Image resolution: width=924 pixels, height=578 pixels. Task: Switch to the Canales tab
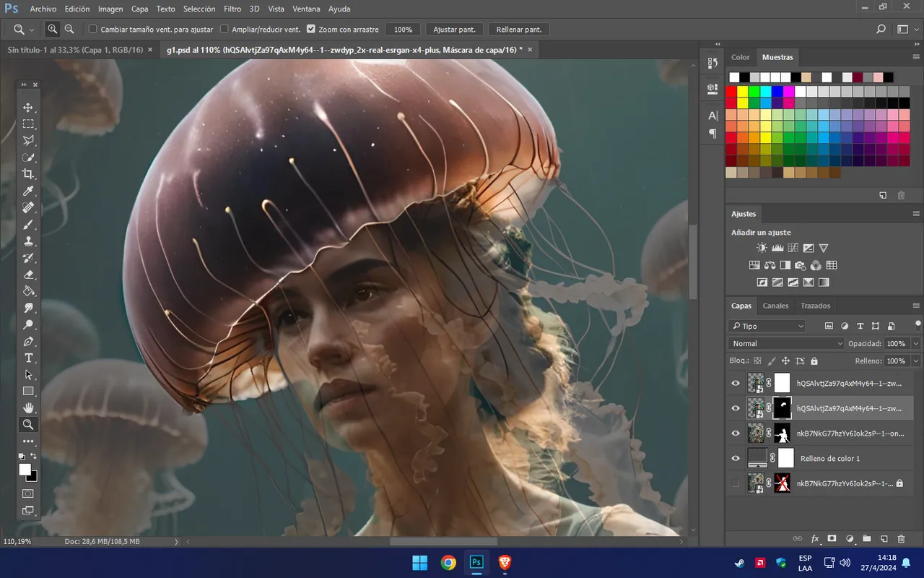click(776, 306)
